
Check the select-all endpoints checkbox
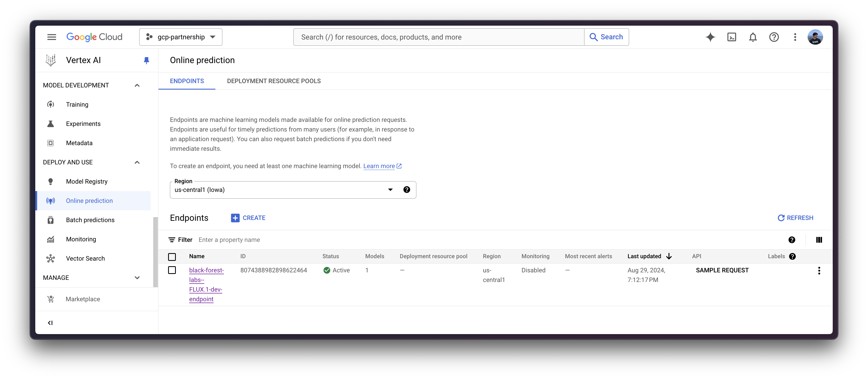[173, 256]
